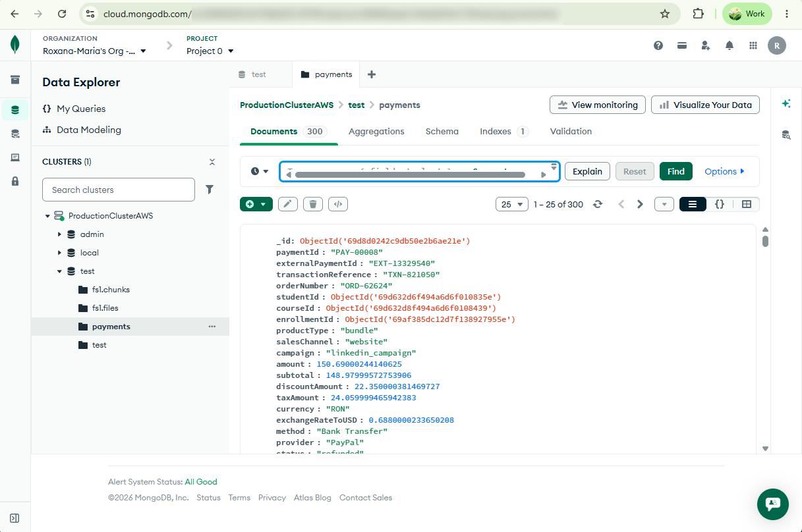The height and width of the screenshot is (532, 802).
Task: Open the query history clock dropdown
Action: 260,171
